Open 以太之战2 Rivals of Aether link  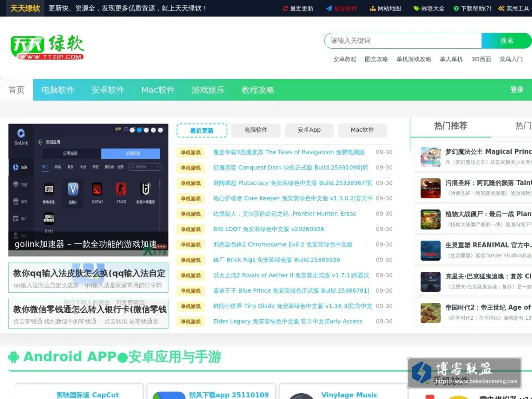291,275
